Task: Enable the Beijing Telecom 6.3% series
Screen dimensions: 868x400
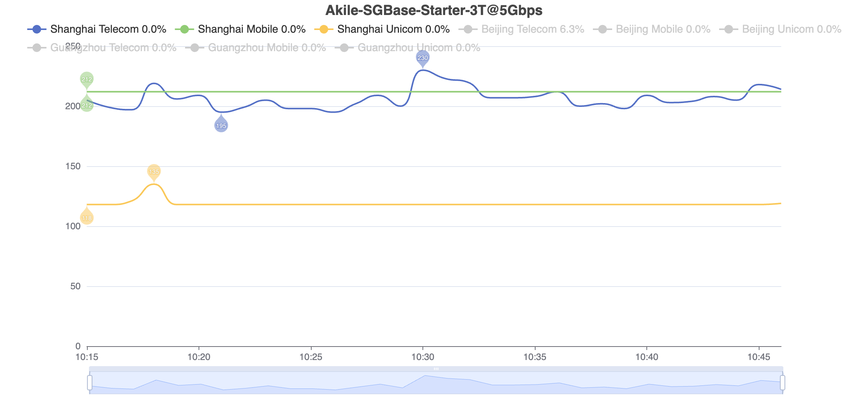Action: point(521,29)
